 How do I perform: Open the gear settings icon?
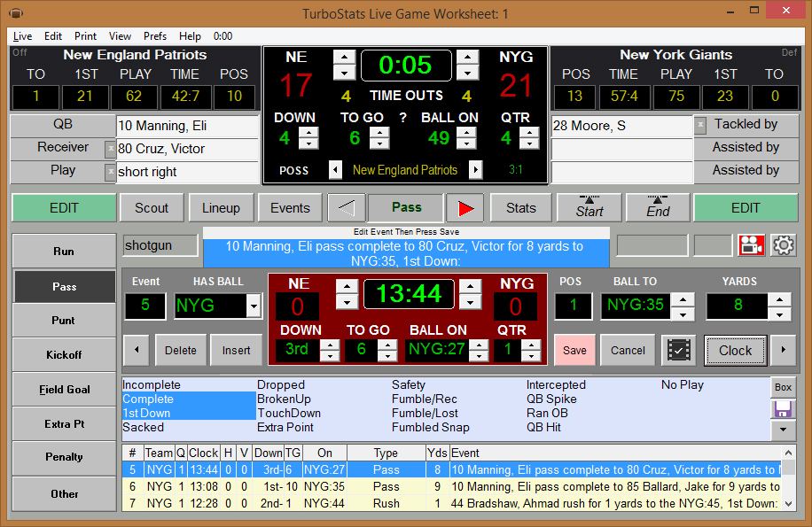[x=784, y=245]
